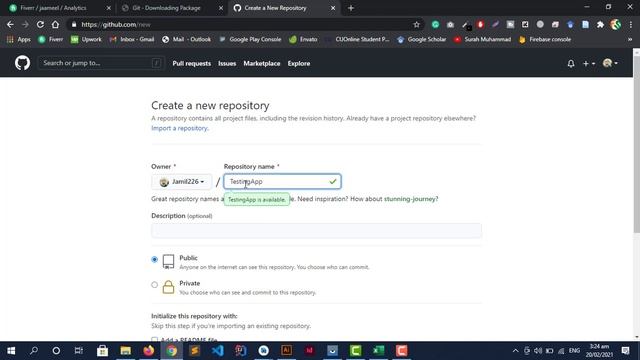Open the user avatar menu

tap(610, 63)
